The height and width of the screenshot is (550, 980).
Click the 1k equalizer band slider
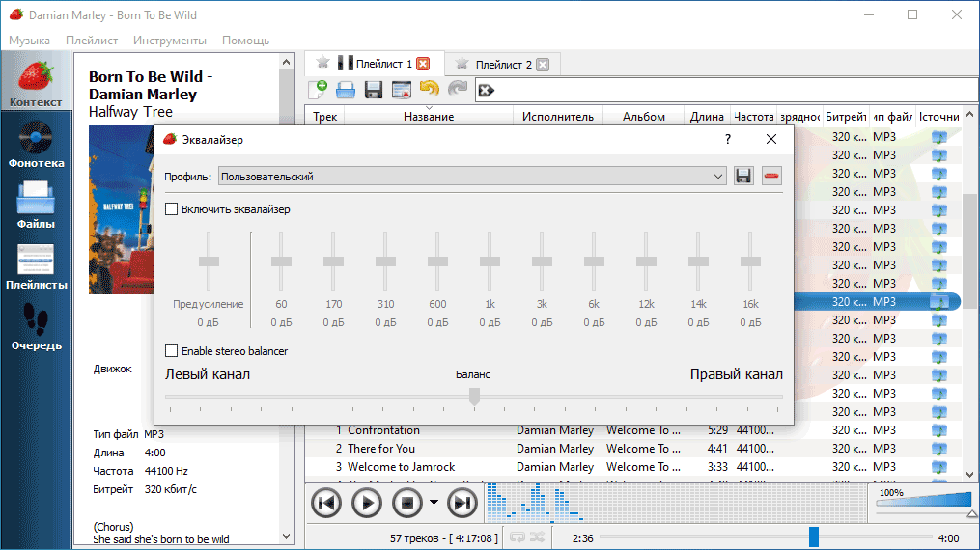click(x=490, y=261)
